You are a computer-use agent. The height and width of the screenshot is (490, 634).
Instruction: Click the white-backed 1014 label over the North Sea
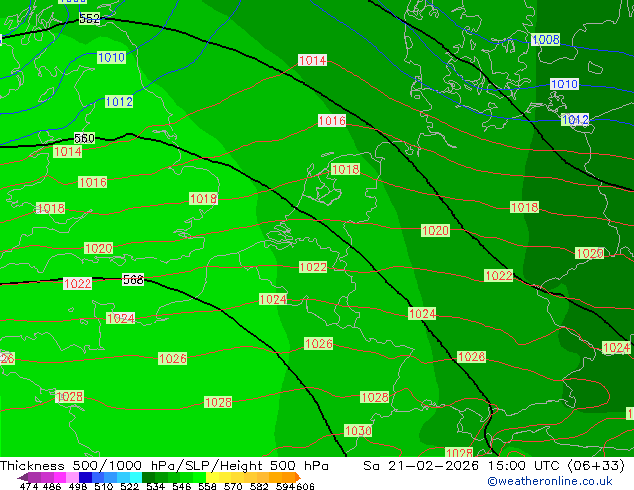[x=312, y=60]
